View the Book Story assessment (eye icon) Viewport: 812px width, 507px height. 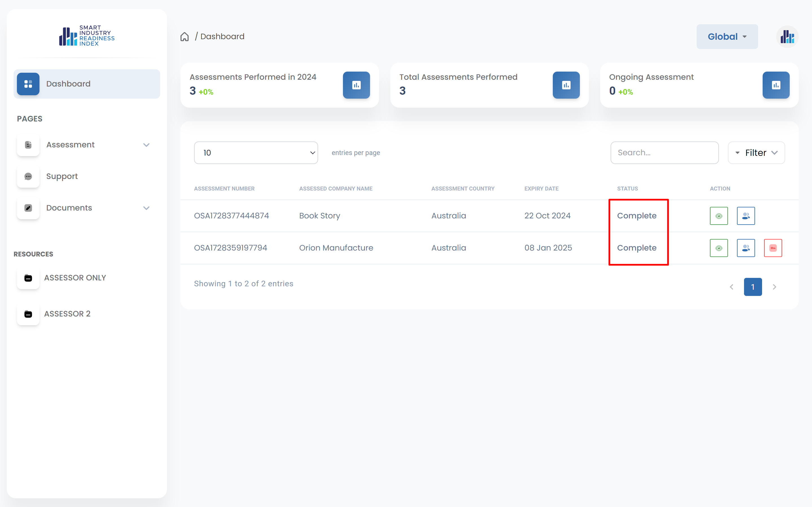pyautogui.click(x=719, y=216)
